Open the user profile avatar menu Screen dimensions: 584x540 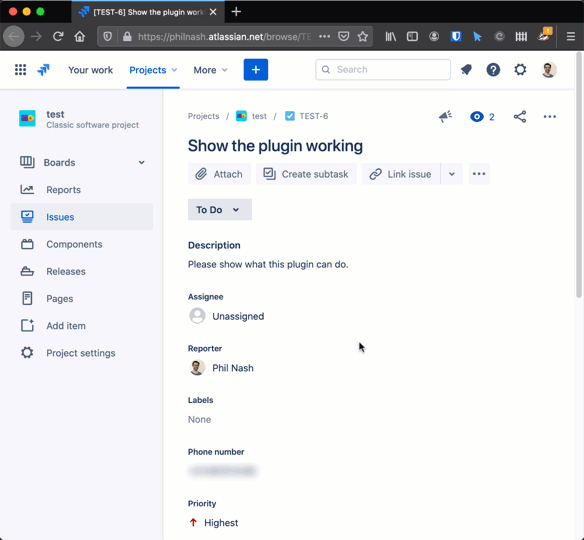click(549, 70)
